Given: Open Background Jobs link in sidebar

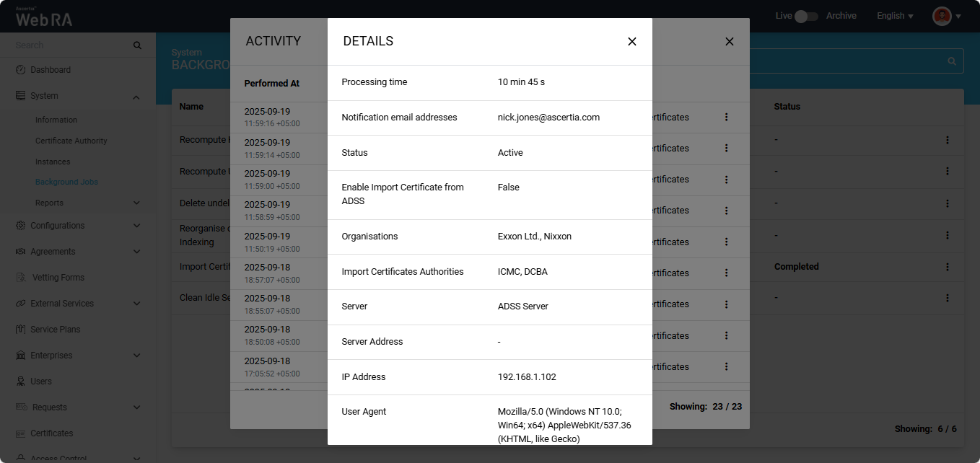Looking at the screenshot, I should (66, 182).
